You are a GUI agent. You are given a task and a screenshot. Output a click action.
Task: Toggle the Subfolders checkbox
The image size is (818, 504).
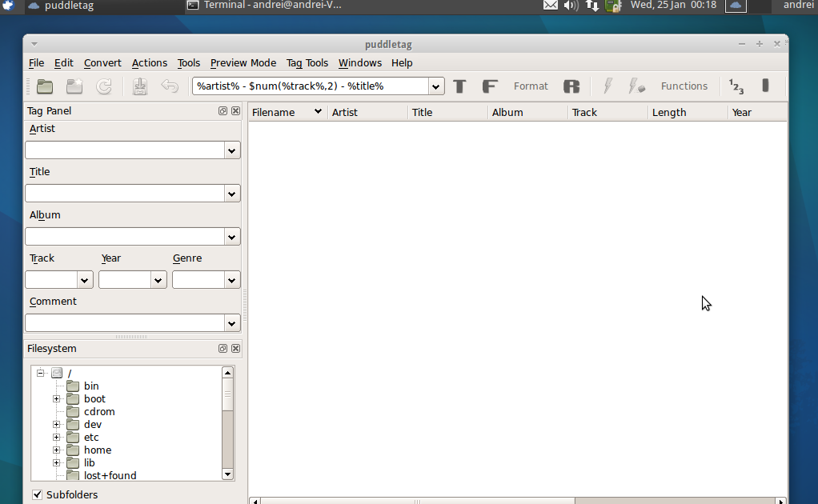pos(37,494)
